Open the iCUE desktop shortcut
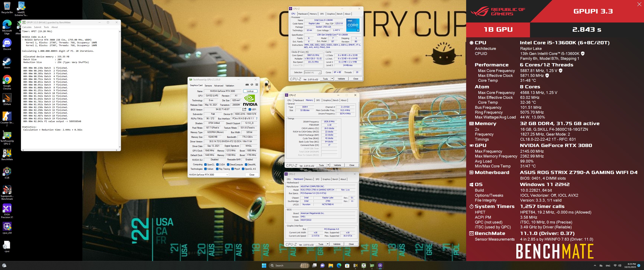Viewport: 644px width, 270px height. [7, 173]
